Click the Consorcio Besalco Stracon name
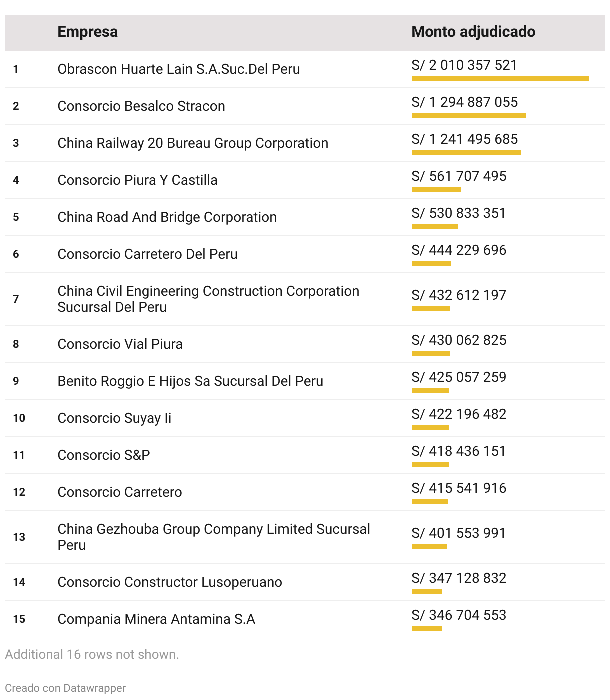This screenshot has height=700, width=610. (141, 106)
